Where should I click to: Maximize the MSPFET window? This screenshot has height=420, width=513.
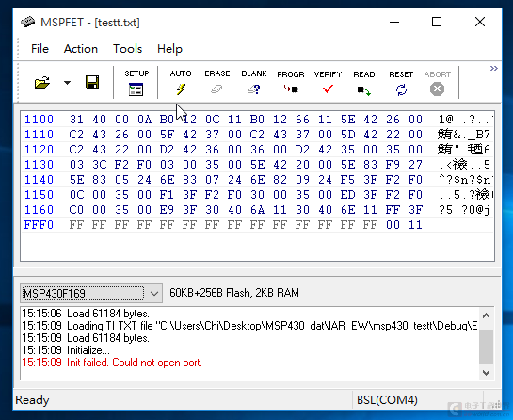[437, 22]
